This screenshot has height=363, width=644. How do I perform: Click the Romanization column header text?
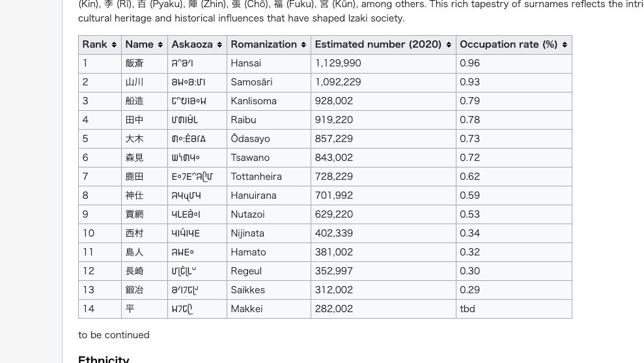(264, 44)
